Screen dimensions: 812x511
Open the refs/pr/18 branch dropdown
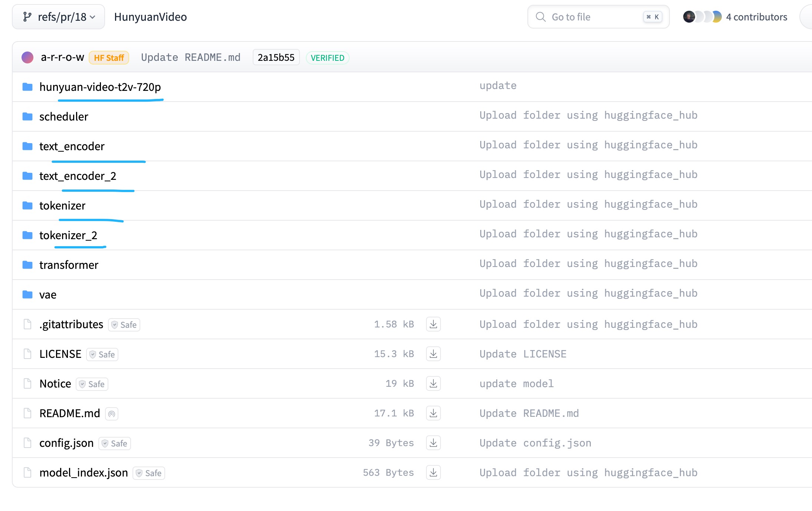tap(59, 17)
